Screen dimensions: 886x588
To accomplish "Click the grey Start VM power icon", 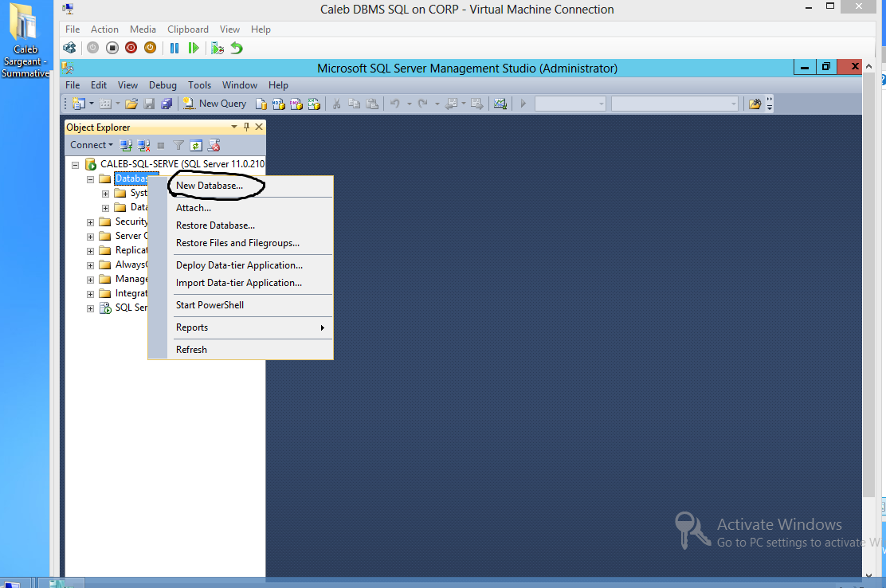I will tap(92, 48).
